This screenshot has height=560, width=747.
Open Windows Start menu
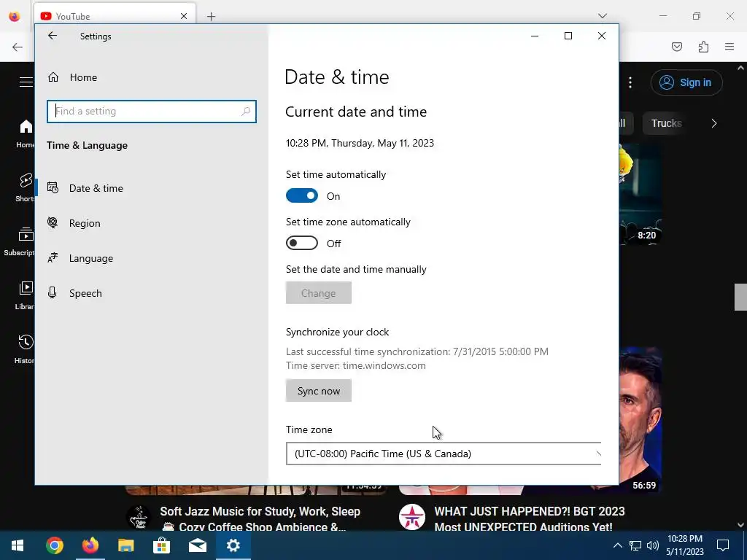point(18,545)
